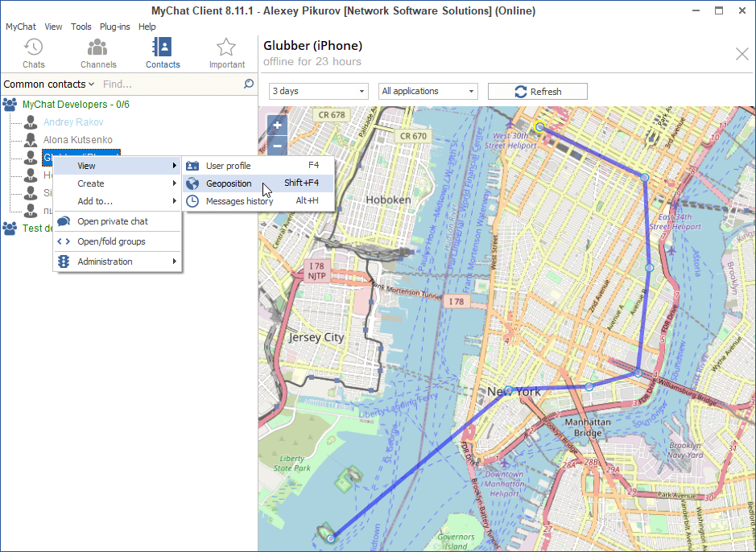Click the Administration icon in the context menu
This screenshot has height=552, width=756.
65,262
